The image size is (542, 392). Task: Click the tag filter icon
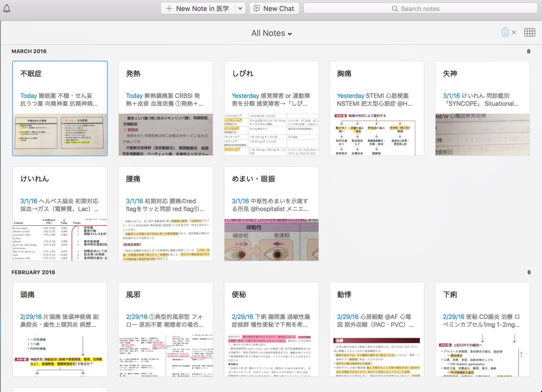pos(505,32)
